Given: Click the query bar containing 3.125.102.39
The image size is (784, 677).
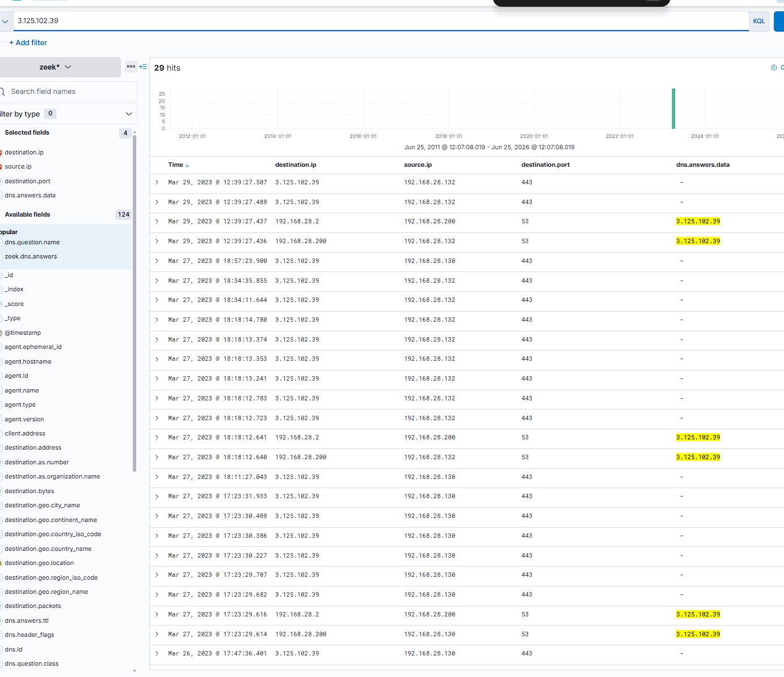Looking at the screenshot, I should (381, 21).
